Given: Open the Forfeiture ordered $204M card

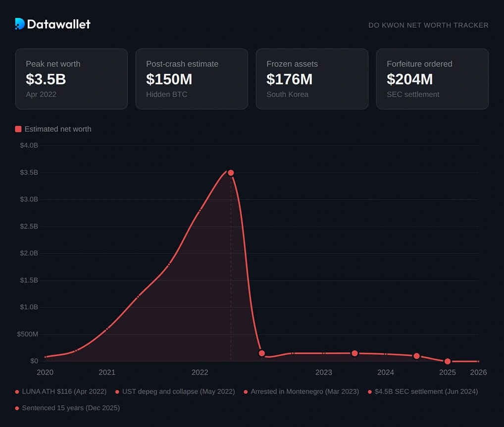Looking at the screenshot, I should 432,79.
